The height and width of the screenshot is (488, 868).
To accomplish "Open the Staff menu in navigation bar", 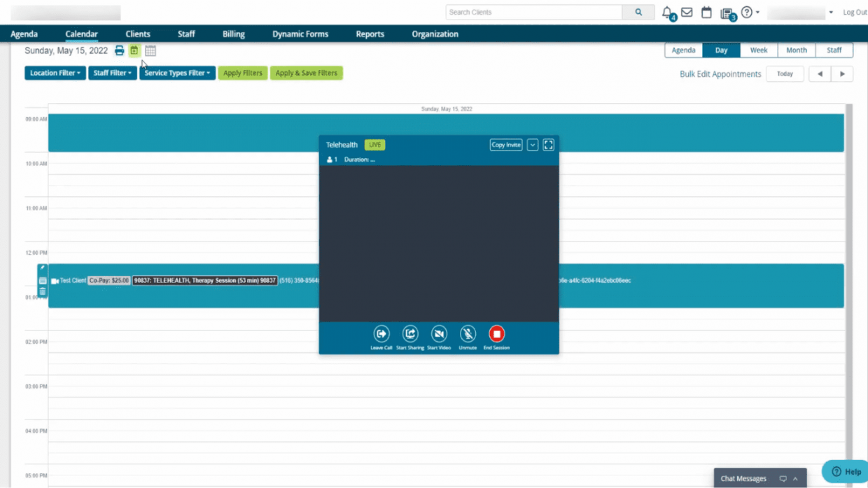I will (186, 34).
